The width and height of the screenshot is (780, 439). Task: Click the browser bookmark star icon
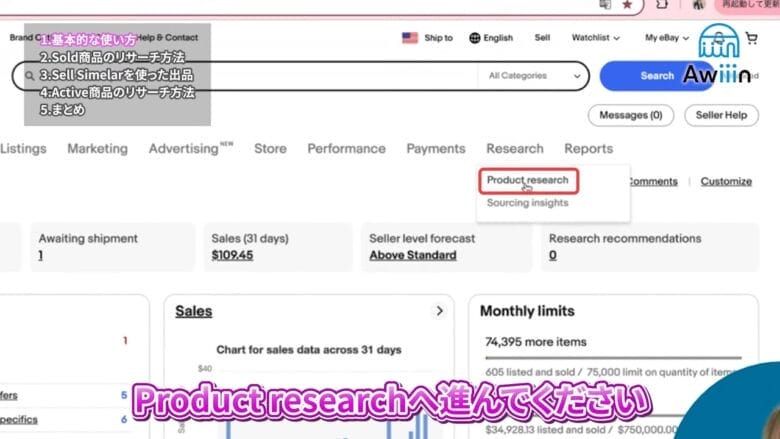click(x=627, y=5)
